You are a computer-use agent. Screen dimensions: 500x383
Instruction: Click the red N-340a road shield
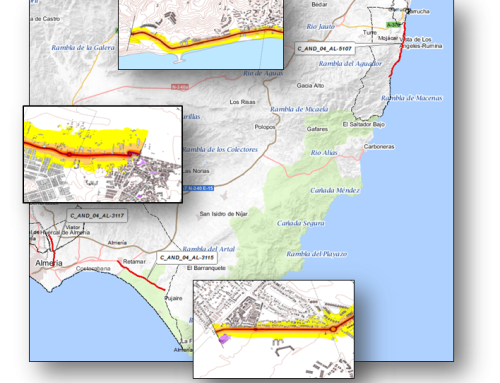(x=180, y=87)
